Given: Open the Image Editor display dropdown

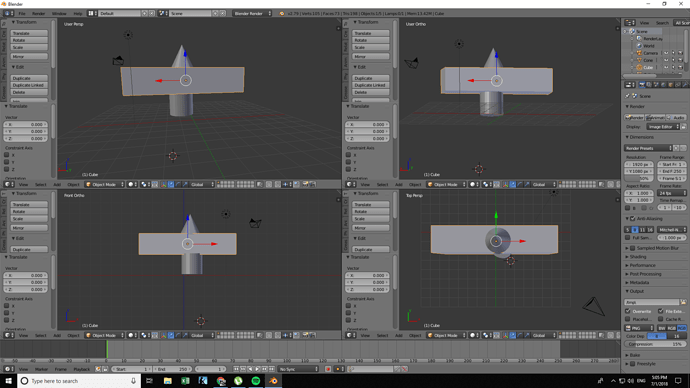Looking at the screenshot, I should coord(663,127).
